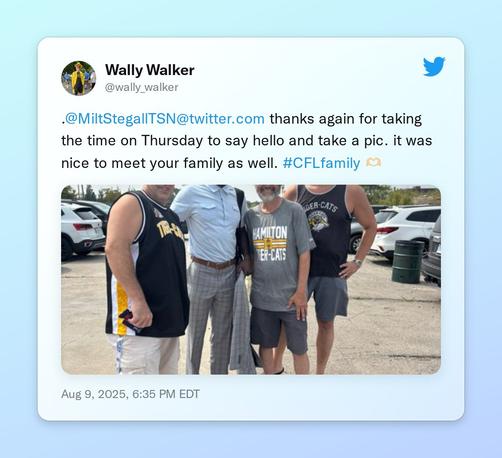Click the man in light blue shirt
The height and width of the screenshot is (458, 502).
coord(212,279)
